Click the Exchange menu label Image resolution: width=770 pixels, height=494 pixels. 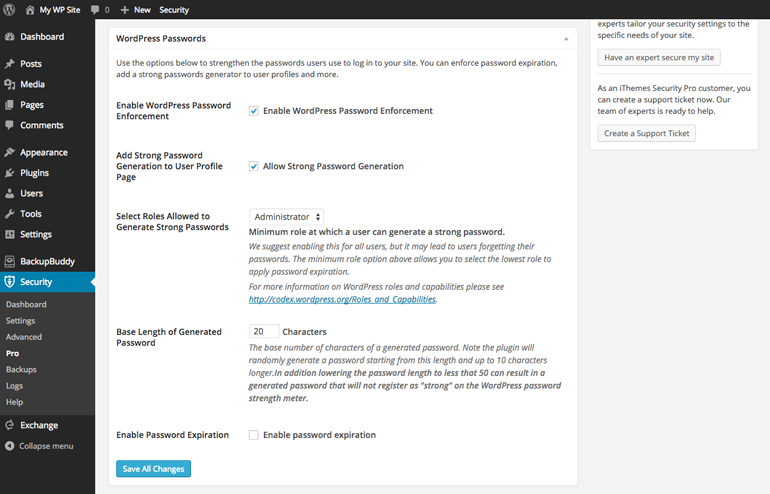(x=39, y=425)
